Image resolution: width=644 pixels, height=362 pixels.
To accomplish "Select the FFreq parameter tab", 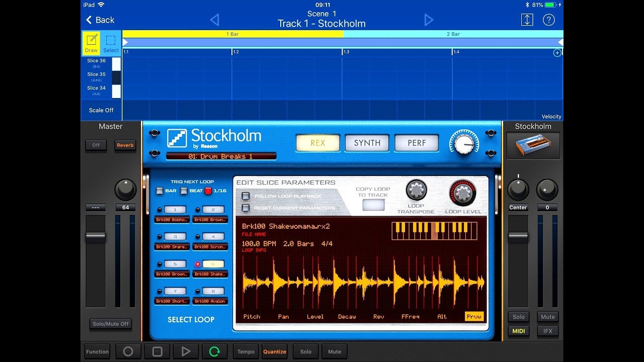I will tap(411, 317).
